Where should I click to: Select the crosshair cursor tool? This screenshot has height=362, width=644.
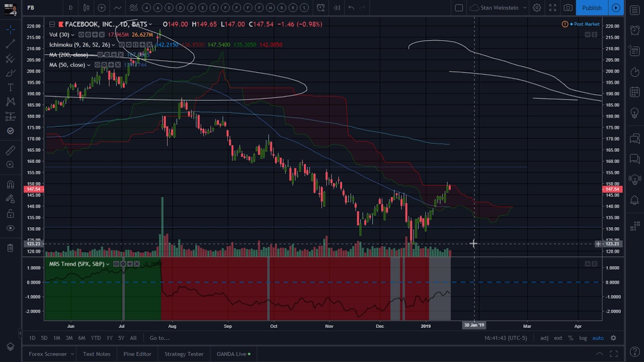click(10, 30)
